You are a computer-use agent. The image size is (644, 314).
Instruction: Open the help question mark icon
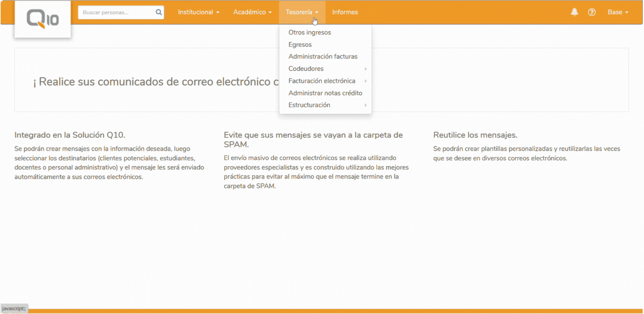coord(591,12)
